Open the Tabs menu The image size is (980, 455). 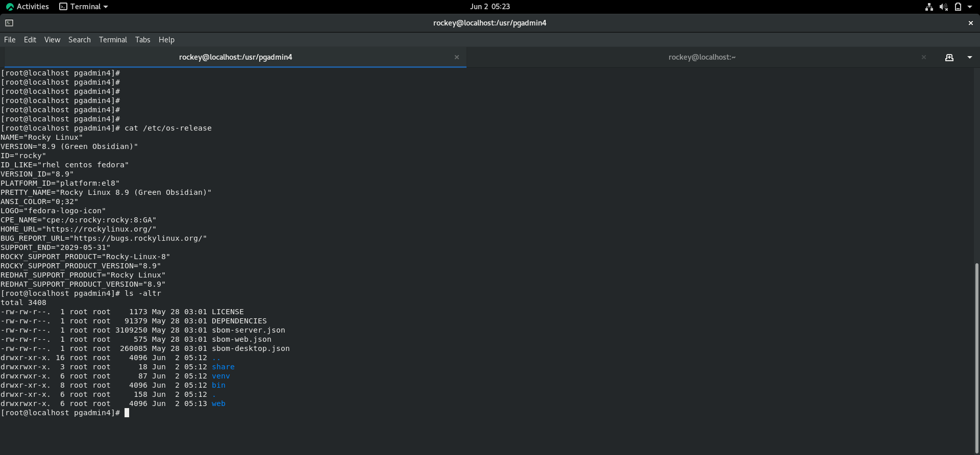[142, 40]
